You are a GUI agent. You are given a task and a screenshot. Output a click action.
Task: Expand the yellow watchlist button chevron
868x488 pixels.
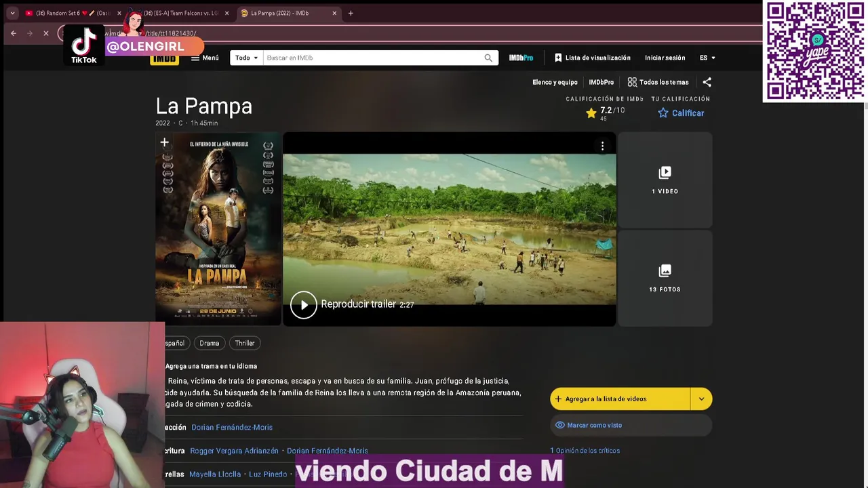(x=701, y=399)
